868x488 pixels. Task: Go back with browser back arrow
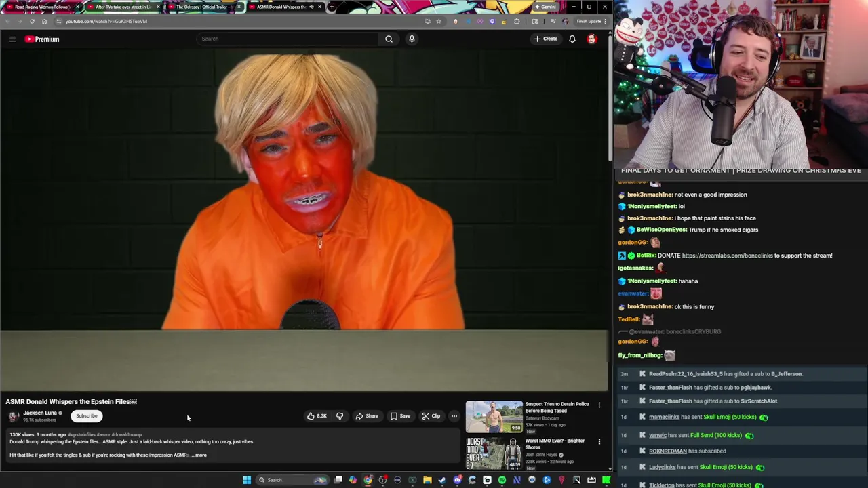pos(7,21)
